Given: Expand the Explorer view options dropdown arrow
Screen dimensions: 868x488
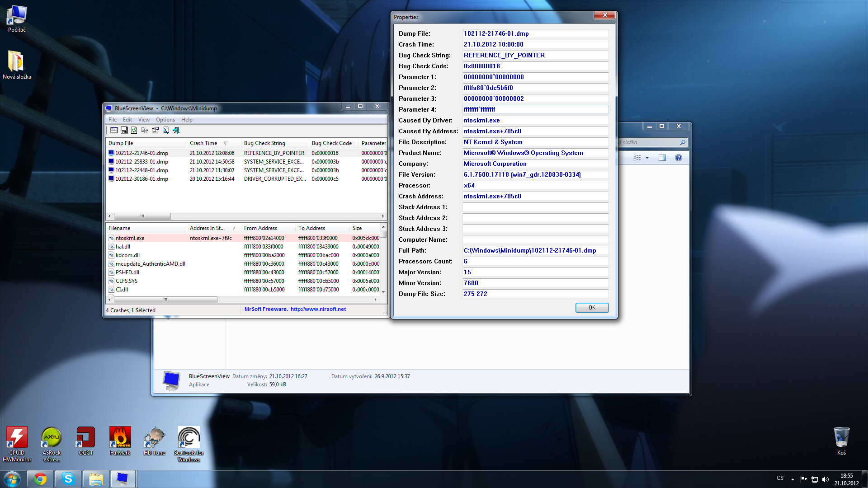Looking at the screenshot, I should (x=647, y=158).
